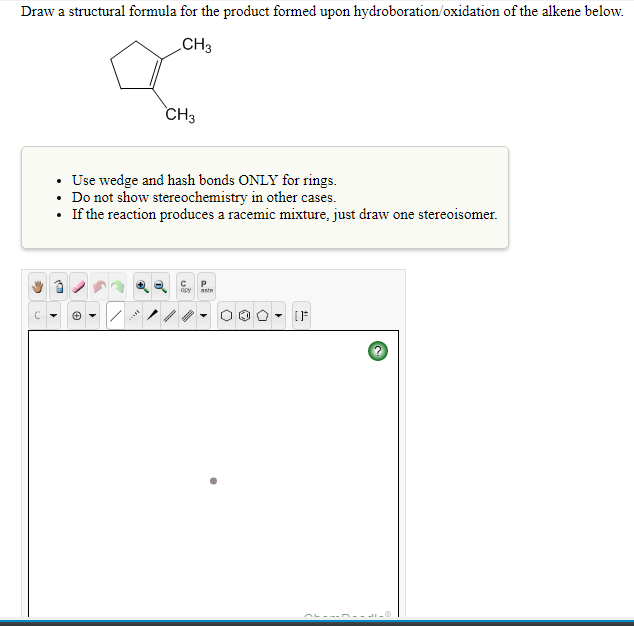Screen dimensions: 634x626
Task: Select the pink eraser tool
Action: coord(78,287)
